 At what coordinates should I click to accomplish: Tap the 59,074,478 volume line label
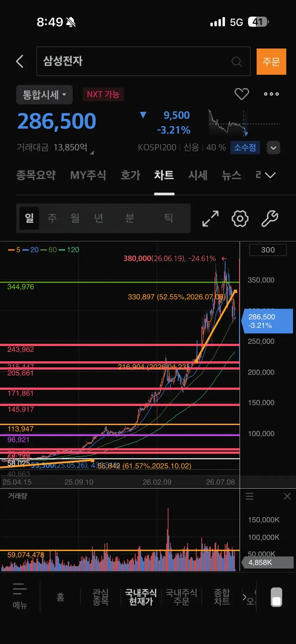tap(26, 555)
